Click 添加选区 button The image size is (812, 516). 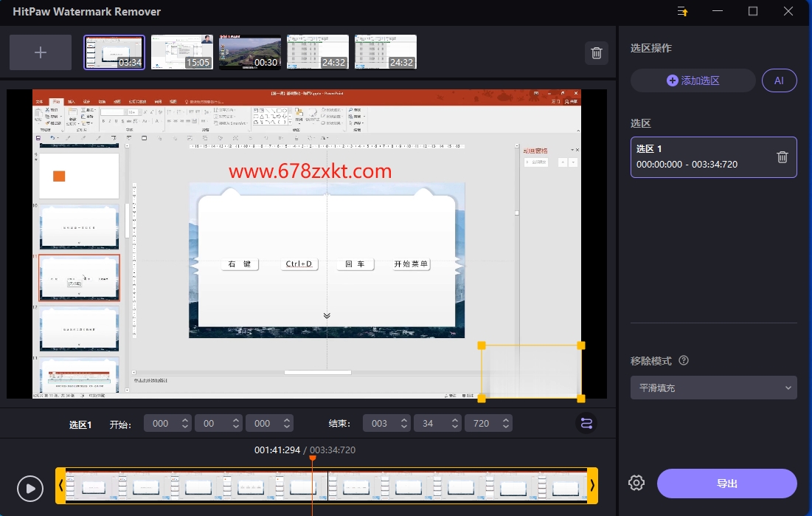(693, 80)
